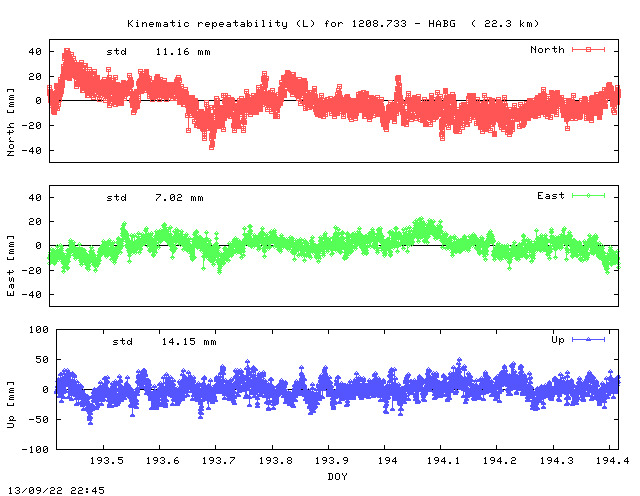Click x-axis tick label 194.3

click(556, 460)
